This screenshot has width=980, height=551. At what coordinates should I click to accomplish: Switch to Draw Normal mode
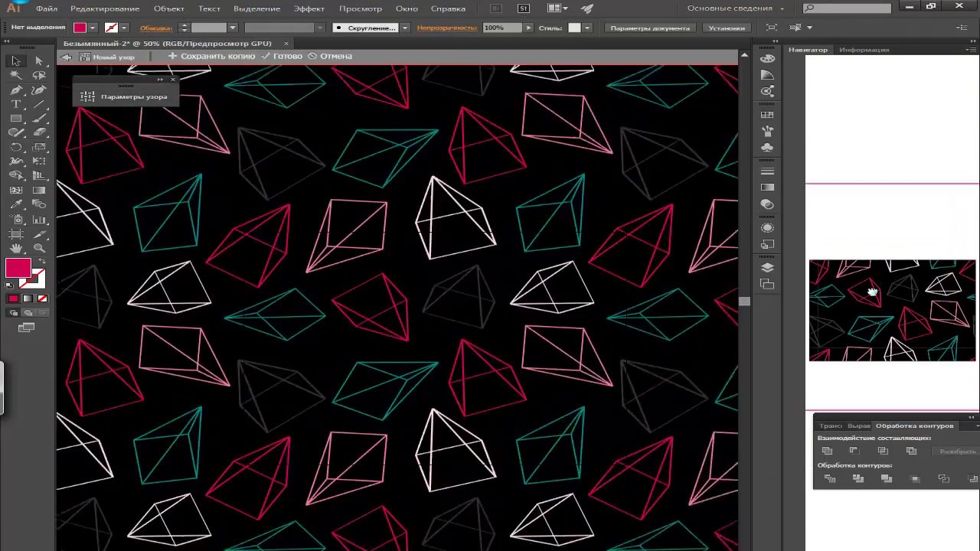pyautogui.click(x=13, y=313)
